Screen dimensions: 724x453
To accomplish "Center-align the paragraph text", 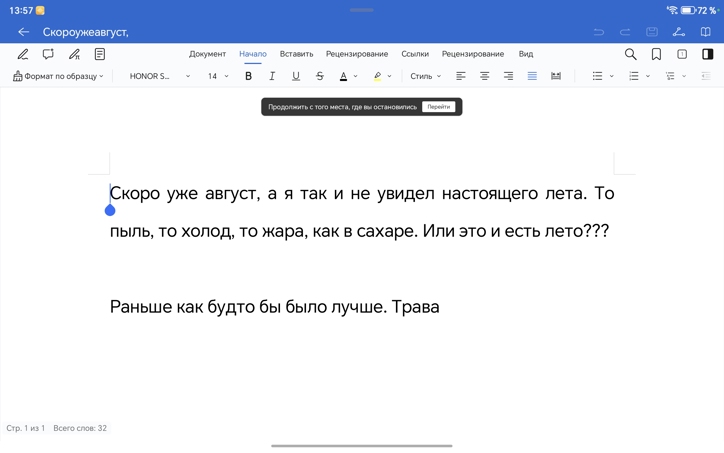I will pyautogui.click(x=484, y=76).
